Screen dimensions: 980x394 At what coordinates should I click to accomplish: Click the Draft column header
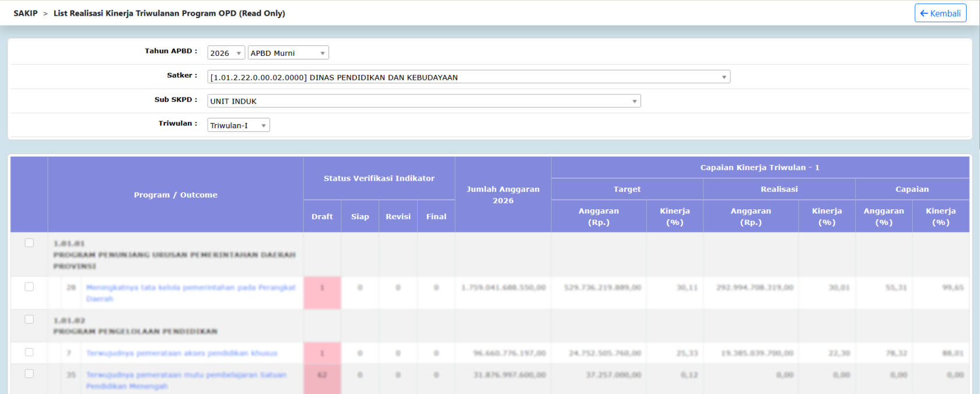coord(322,216)
